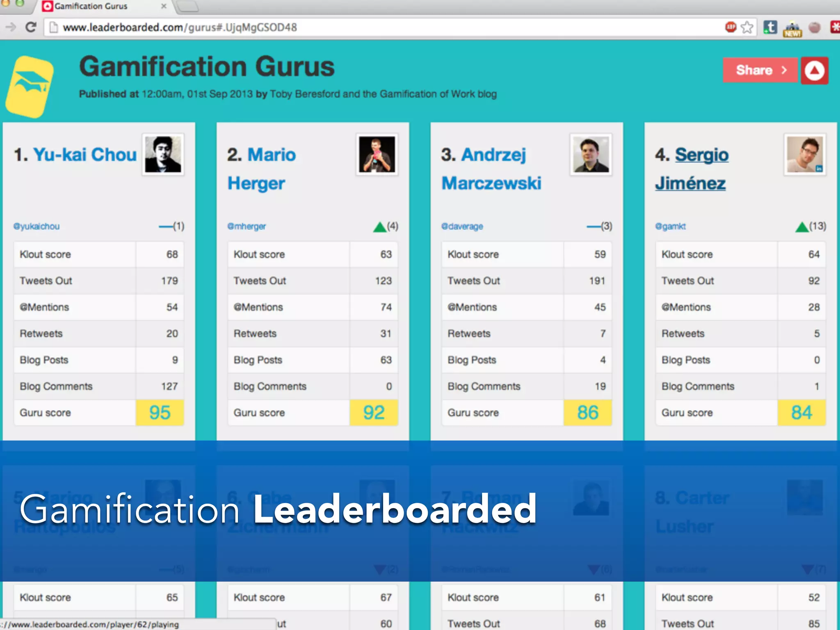Click Mario Herger's avatar photo
The image size is (840, 630).
[x=377, y=154]
